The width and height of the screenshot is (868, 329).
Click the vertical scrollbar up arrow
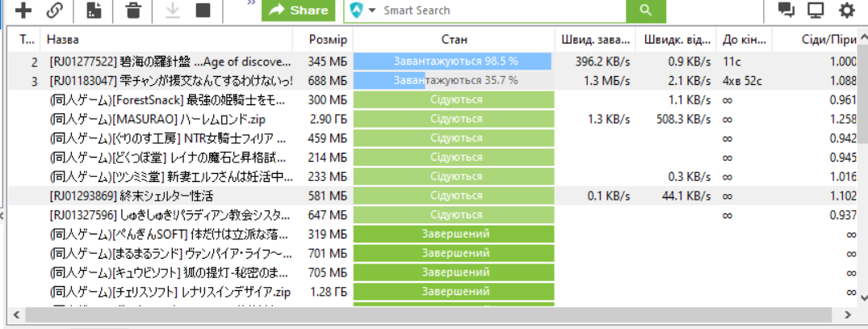click(862, 39)
